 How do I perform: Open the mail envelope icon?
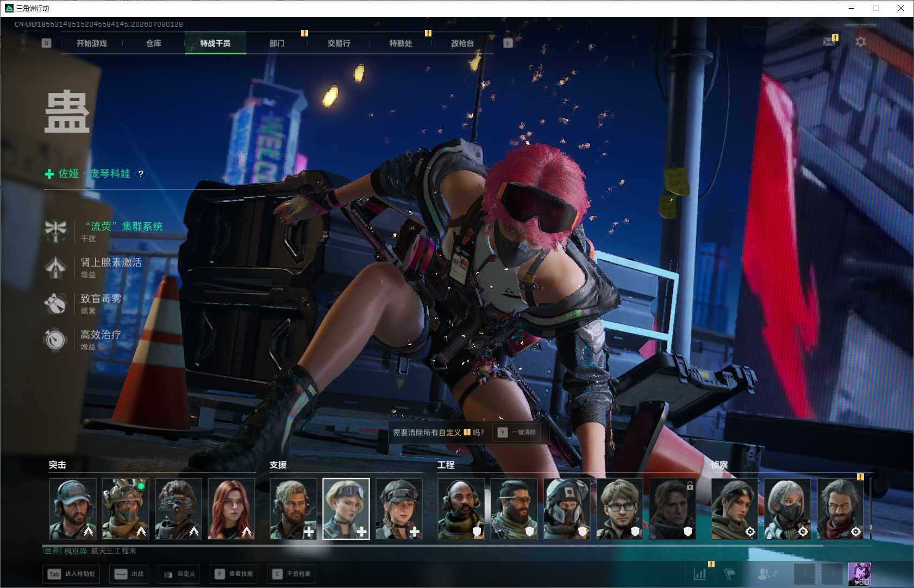829,42
